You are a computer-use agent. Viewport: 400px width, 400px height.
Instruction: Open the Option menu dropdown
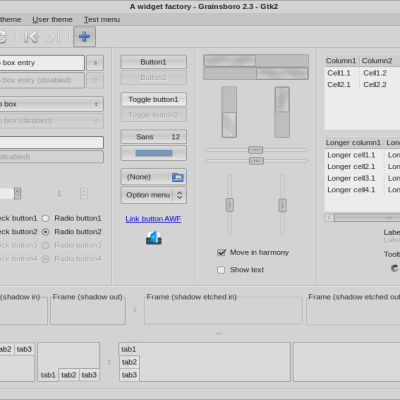[153, 195]
